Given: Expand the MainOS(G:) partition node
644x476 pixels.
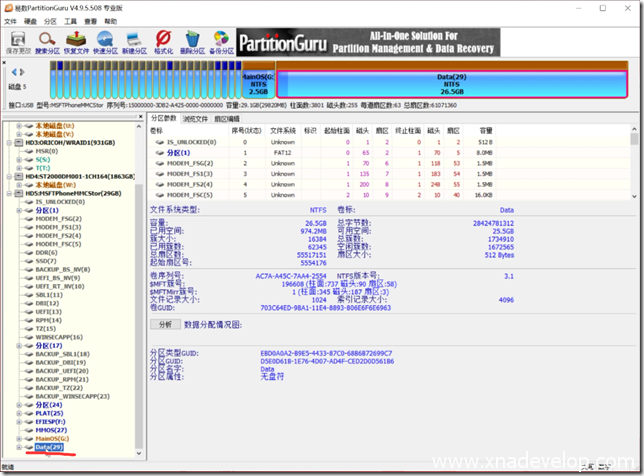Looking at the screenshot, I should point(20,437).
